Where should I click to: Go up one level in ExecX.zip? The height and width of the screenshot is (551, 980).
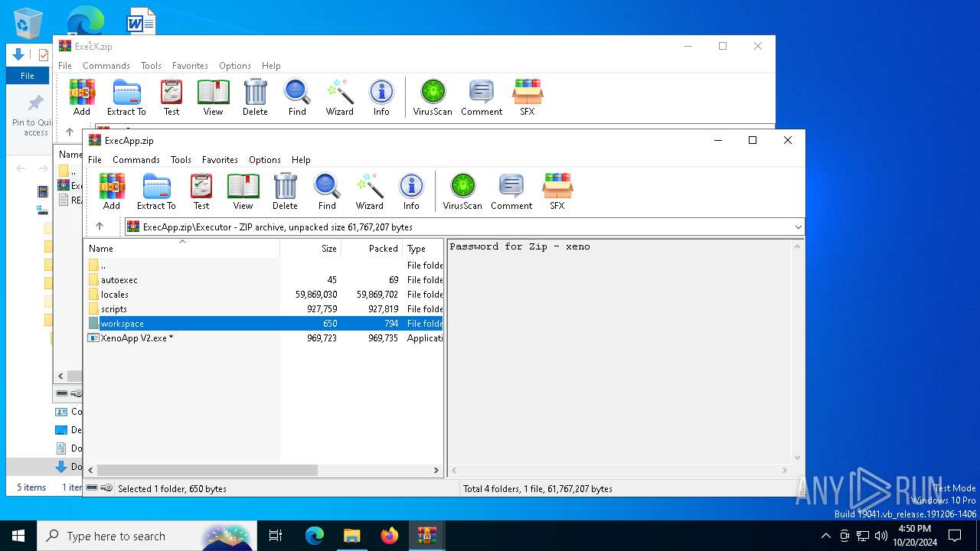(70, 132)
